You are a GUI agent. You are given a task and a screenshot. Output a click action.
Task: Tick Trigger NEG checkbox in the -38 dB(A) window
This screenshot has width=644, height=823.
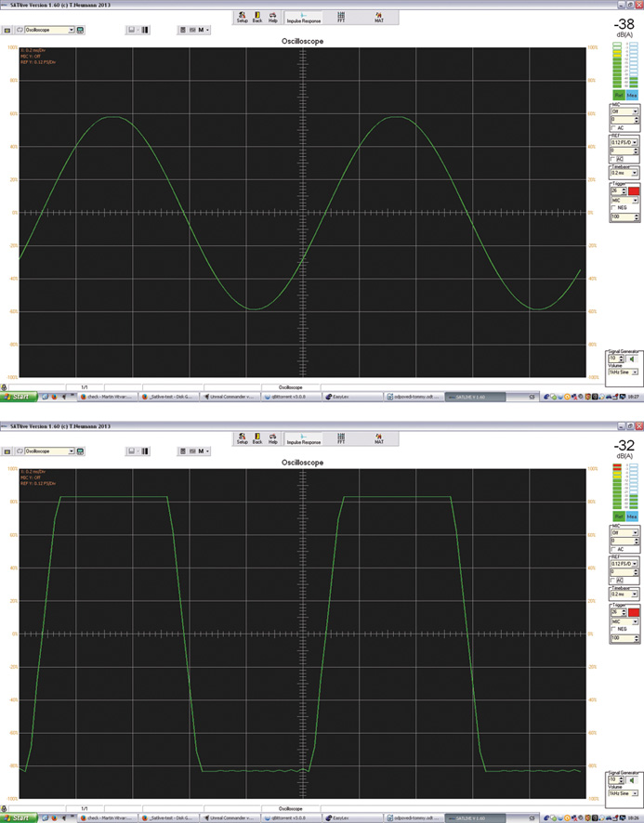[x=613, y=208]
